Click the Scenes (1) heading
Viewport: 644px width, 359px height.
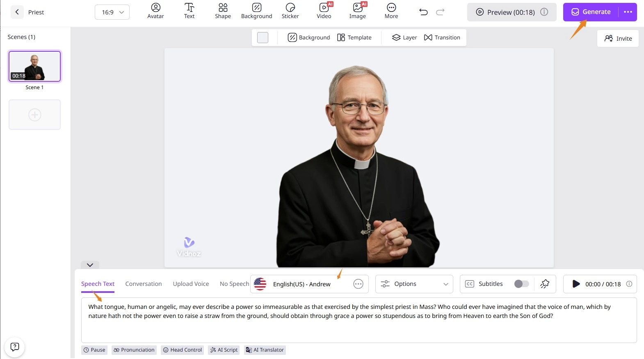[21, 37]
